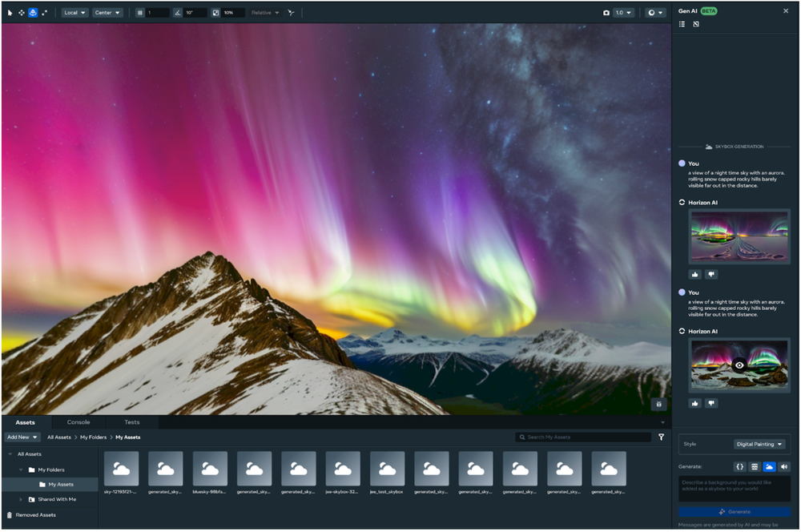Toggle skybox generation mode in Gen AI panel
801x532 pixels.
(x=769, y=467)
